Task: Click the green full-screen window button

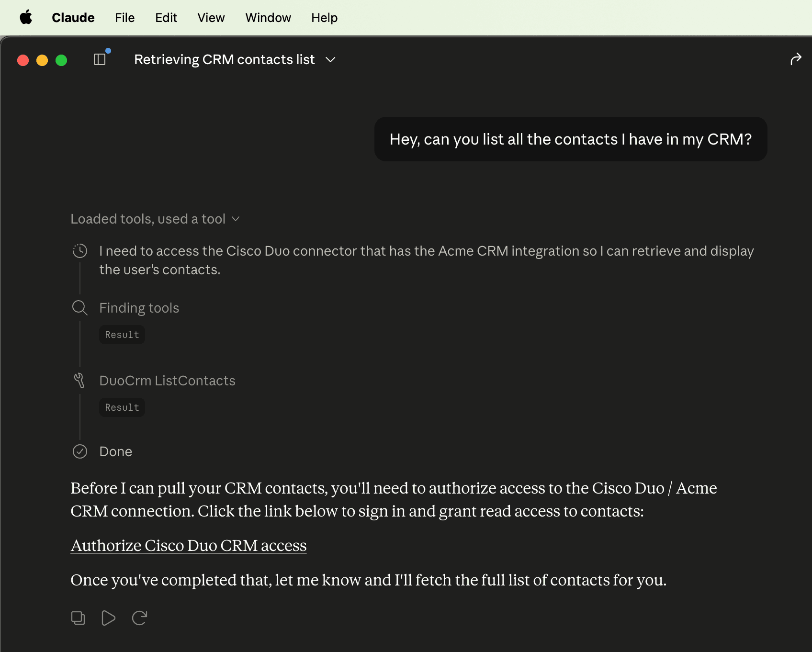Action: [x=61, y=60]
